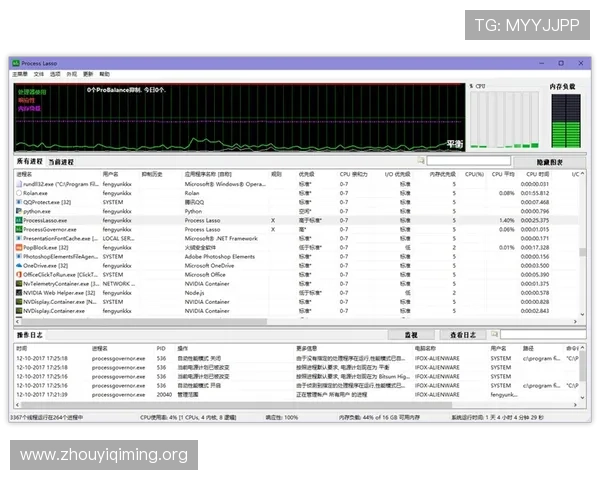The image size is (600, 480).
Task: Sort log by the PID column header
Action: pos(162,348)
